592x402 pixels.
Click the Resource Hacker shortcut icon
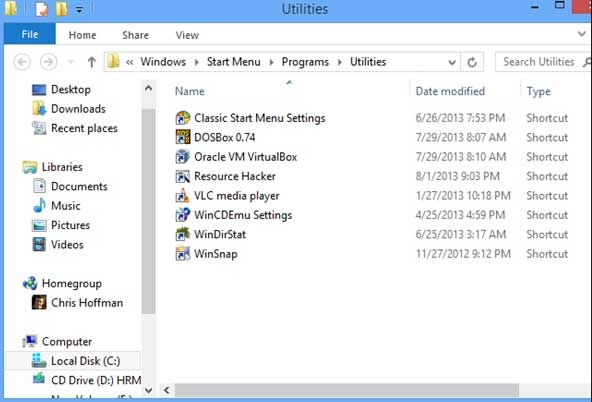183,176
